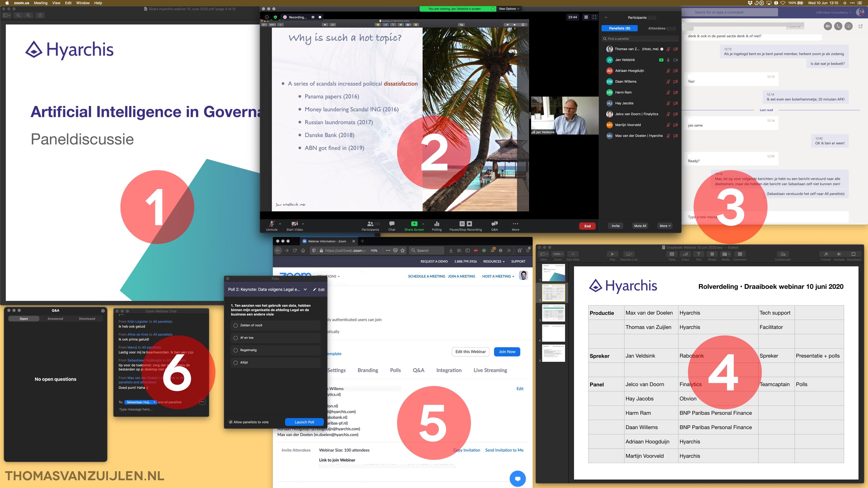The image size is (868, 488).
Task: Add a Comment in Keynote
Action: pyautogui.click(x=740, y=254)
